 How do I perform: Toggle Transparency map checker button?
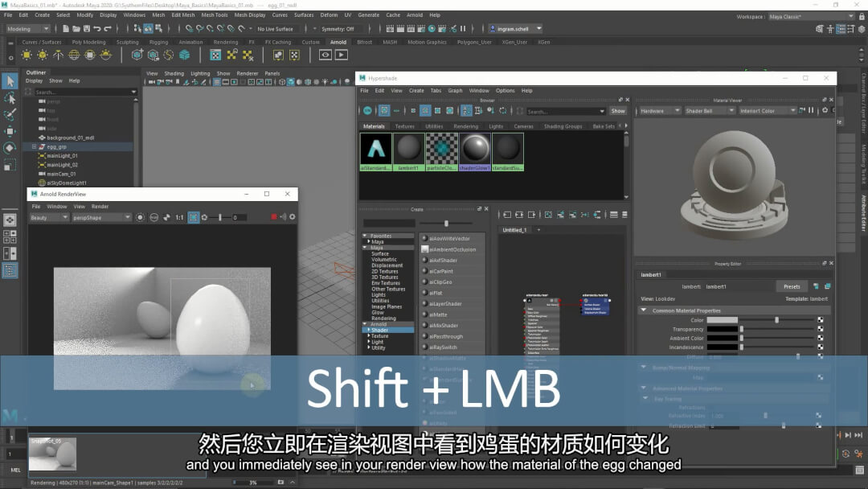click(x=821, y=329)
